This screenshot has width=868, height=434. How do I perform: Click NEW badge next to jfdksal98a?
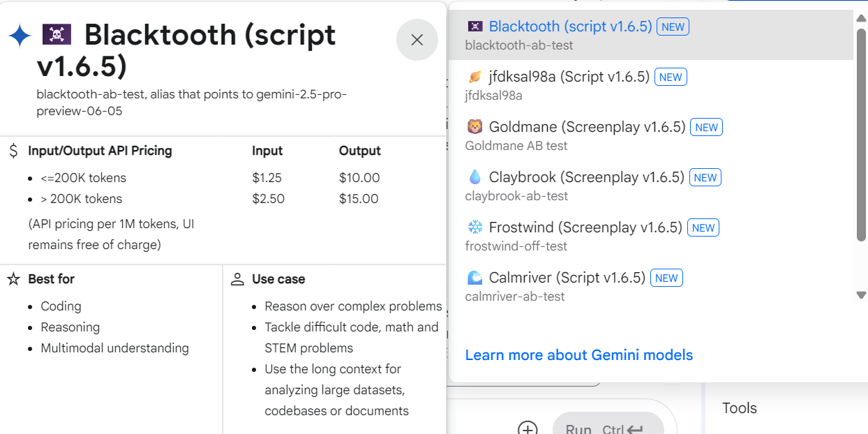point(671,77)
